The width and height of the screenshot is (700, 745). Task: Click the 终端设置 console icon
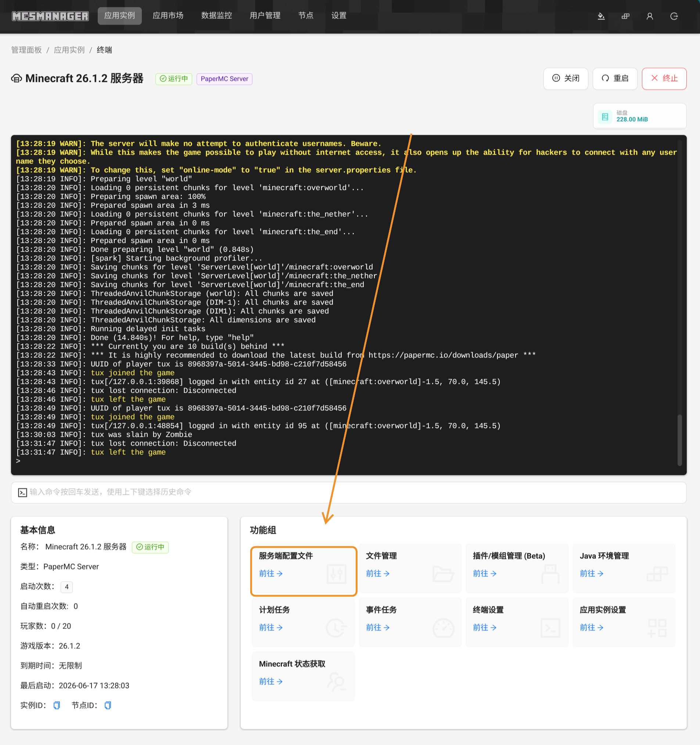(550, 628)
